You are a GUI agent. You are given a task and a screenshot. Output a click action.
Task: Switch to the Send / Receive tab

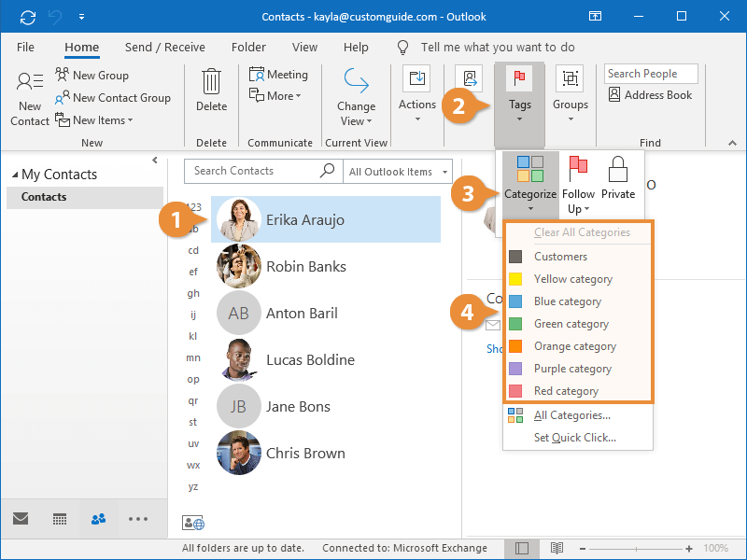[165, 48]
